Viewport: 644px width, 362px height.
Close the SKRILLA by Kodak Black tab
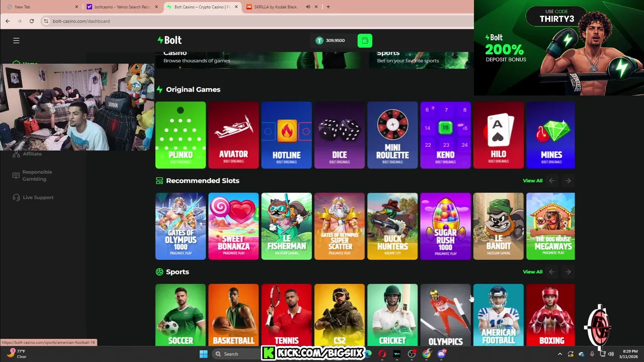point(316,7)
